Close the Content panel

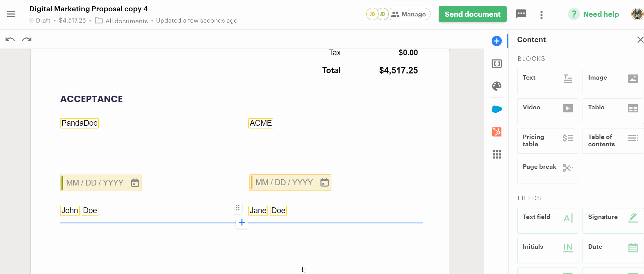click(640, 40)
